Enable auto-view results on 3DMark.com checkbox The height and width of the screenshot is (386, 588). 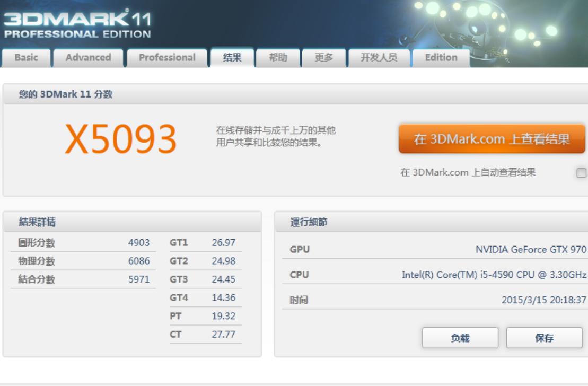point(581,172)
